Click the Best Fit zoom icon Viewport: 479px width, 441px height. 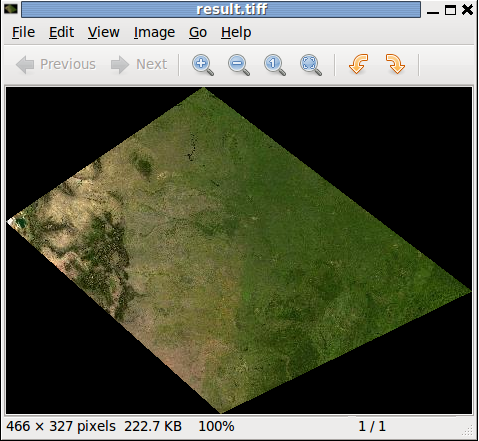[x=311, y=65]
